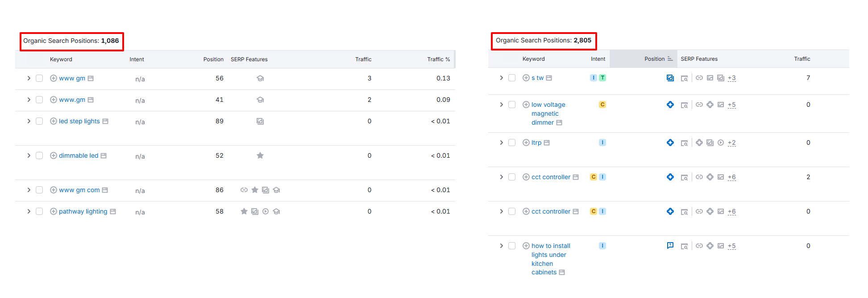Expand the 'led step lights' row details

pyautogui.click(x=29, y=121)
